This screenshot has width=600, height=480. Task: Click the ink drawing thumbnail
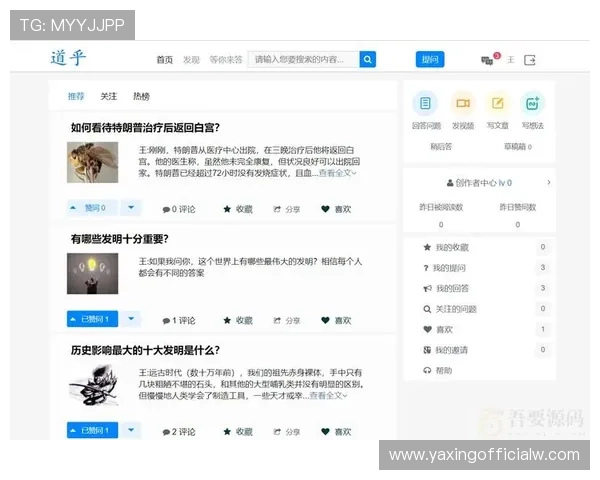[x=93, y=385]
